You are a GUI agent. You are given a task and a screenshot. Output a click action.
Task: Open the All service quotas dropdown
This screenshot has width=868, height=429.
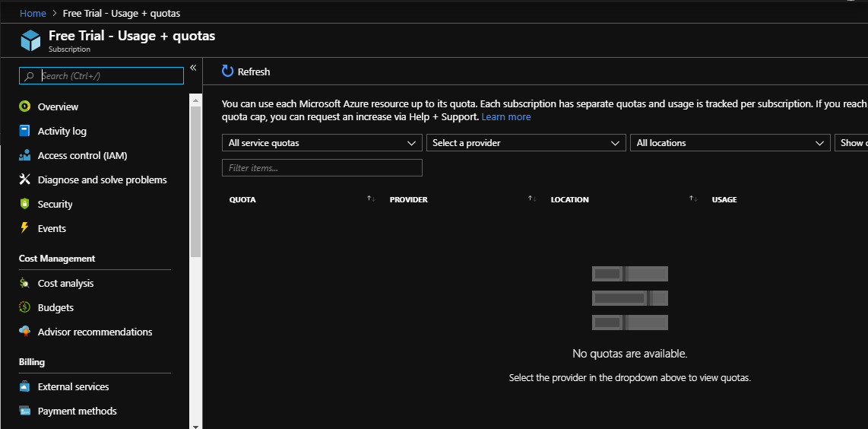(322, 142)
